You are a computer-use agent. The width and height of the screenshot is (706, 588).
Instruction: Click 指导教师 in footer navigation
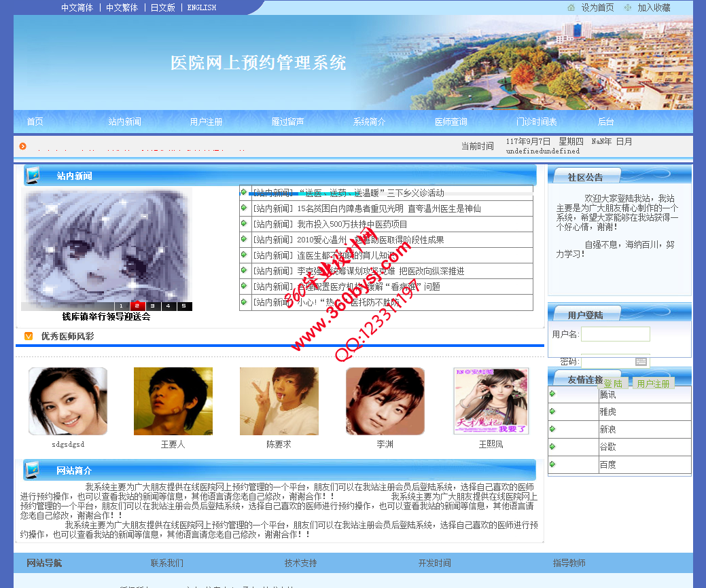[x=569, y=563]
